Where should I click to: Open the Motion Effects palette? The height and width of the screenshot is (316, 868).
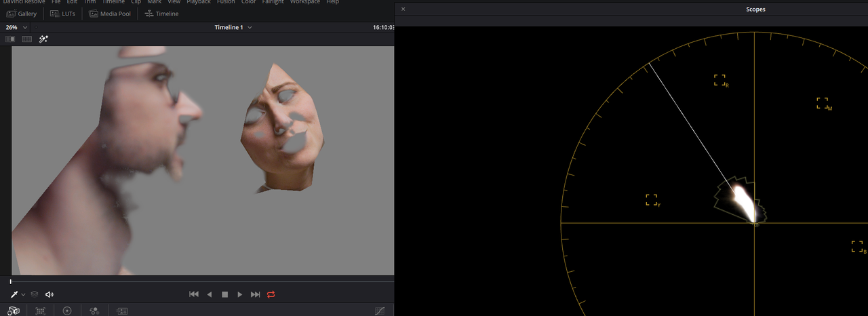click(x=122, y=311)
